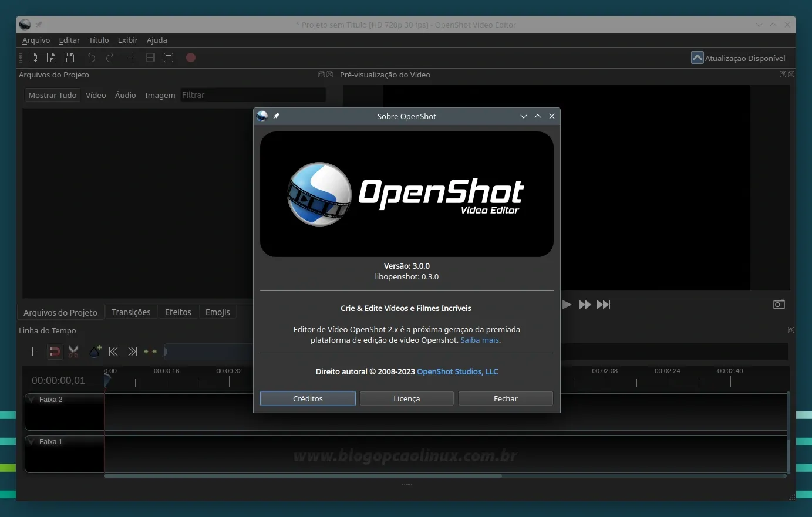Screen dimensions: 812x517
Task: Select the Áudio filter button
Action: (x=125, y=95)
